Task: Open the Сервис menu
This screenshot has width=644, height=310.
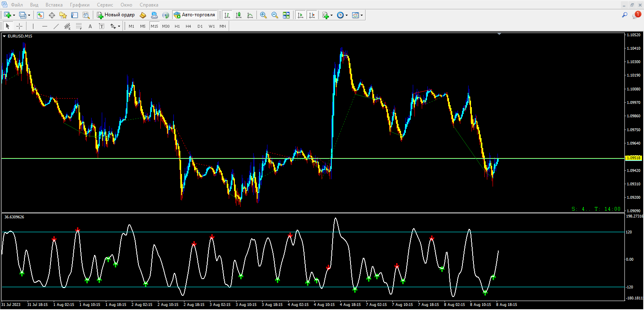Action: (x=105, y=5)
